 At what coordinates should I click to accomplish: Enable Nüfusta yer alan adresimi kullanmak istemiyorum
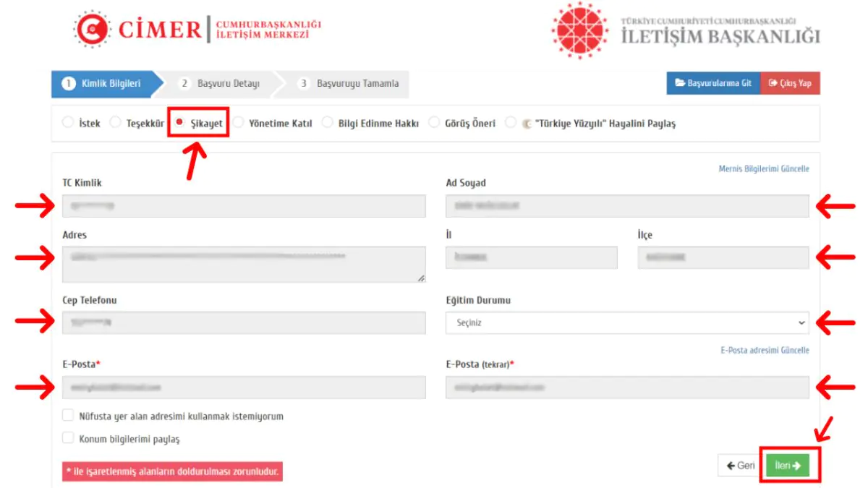coord(68,416)
